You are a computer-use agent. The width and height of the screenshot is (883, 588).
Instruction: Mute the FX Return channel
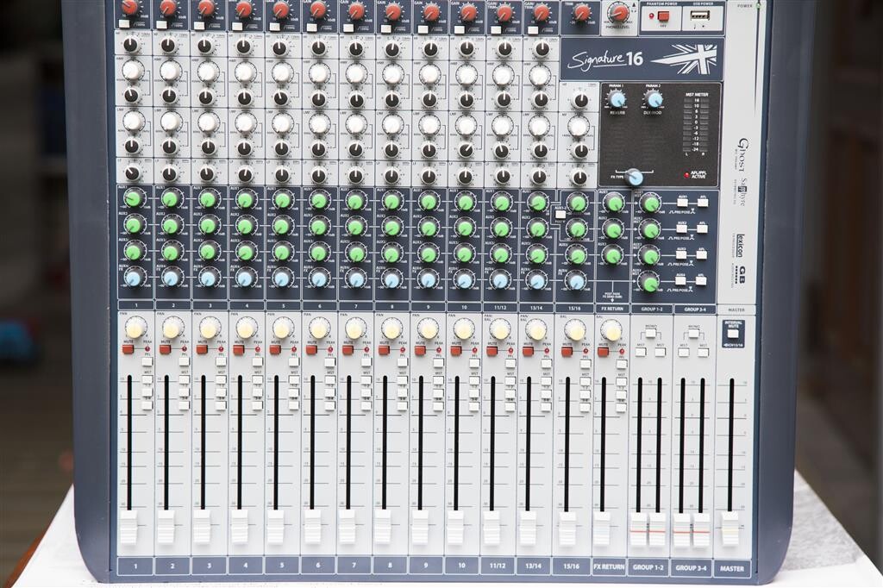tap(603, 352)
